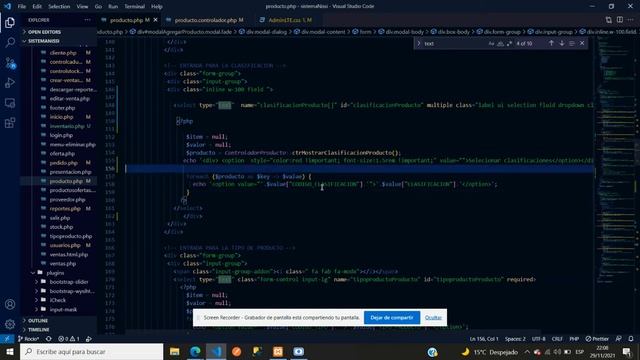
Task: Click the Rocio git branch indicator
Action: [28, 339]
